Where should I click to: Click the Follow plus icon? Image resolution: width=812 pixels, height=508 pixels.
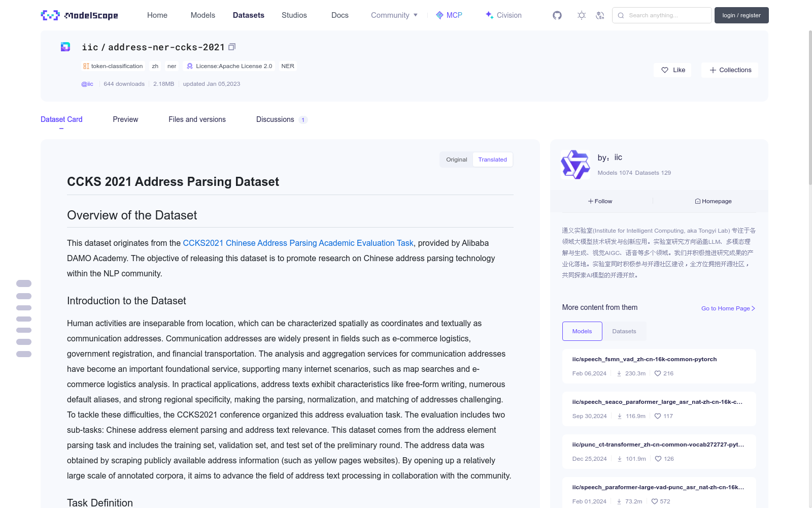[591, 201]
